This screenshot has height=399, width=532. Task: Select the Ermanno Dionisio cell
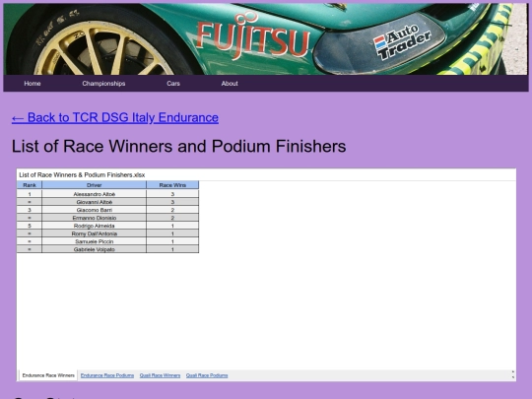tap(94, 218)
